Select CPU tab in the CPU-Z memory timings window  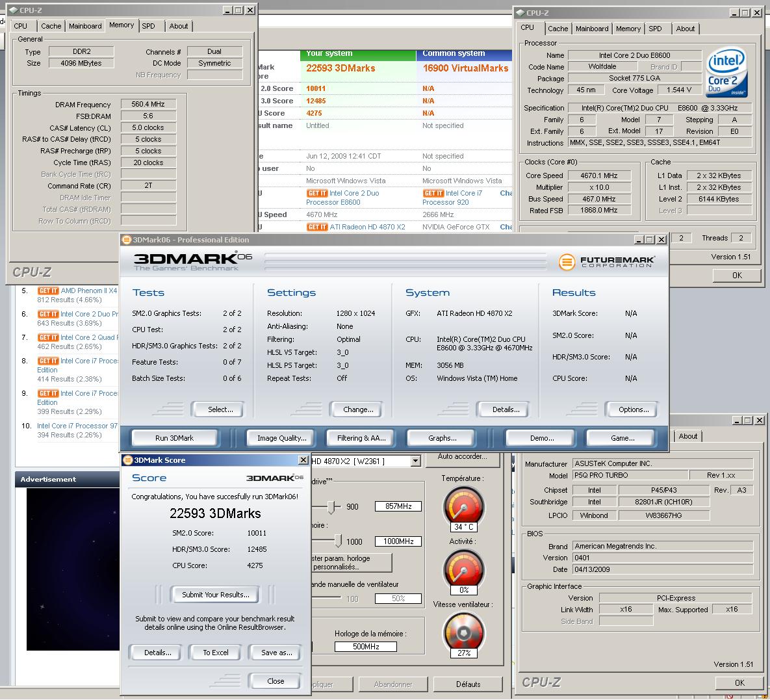[x=21, y=26]
